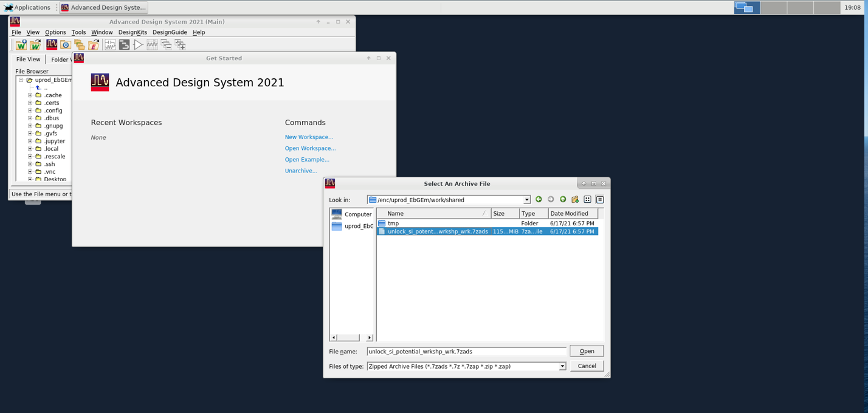The image size is (868, 413).
Task: Click the sidebar scrollbar right arrow
Action: pyautogui.click(x=369, y=338)
